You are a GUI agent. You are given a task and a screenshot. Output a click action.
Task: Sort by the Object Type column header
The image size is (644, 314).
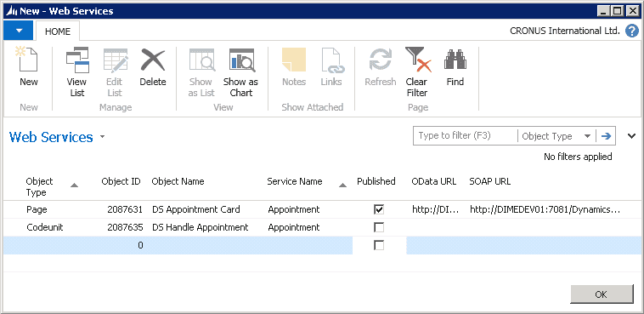[x=40, y=187]
